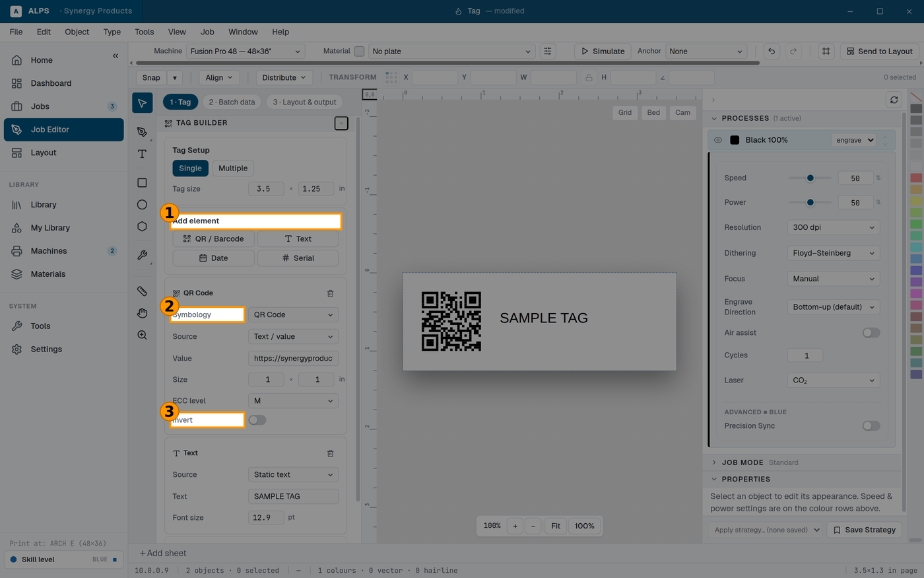The width and height of the screenshot is (924, 578).
Task: Adjust the Speed slider
Action: pyautogui.click(x=810, y=178)
